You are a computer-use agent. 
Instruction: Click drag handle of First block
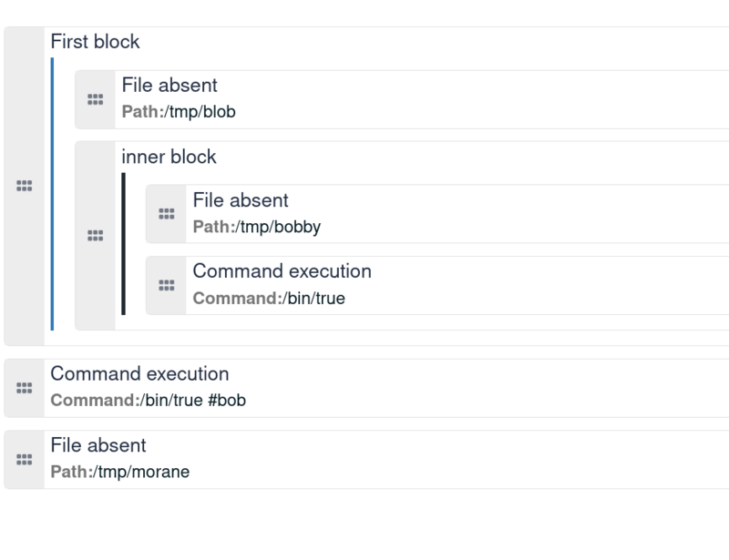(25, 186)
